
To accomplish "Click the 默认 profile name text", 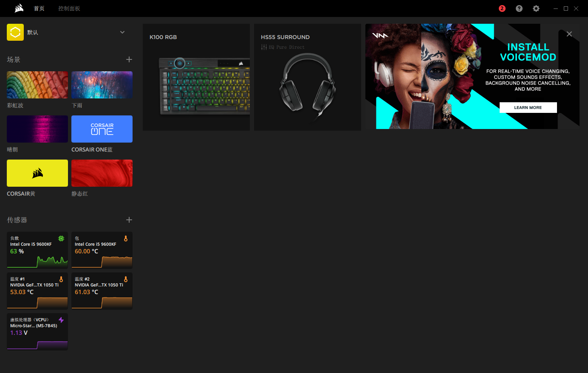I will (33, 32).
